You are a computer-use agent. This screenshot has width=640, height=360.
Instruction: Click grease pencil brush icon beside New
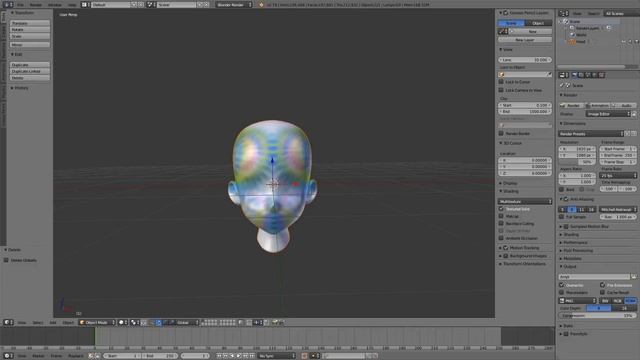click(x=502, y=31)
